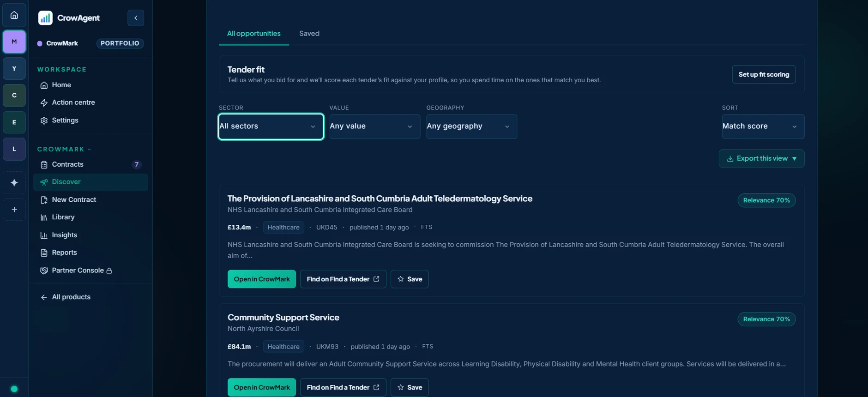
Task: Open the Library page
Action: pyautogui.click(x=90, y=217)
